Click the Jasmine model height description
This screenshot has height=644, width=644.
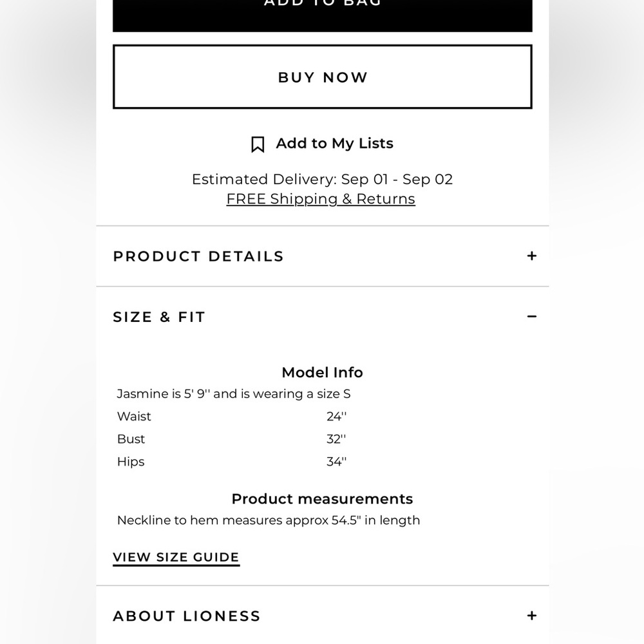(234, 394)
